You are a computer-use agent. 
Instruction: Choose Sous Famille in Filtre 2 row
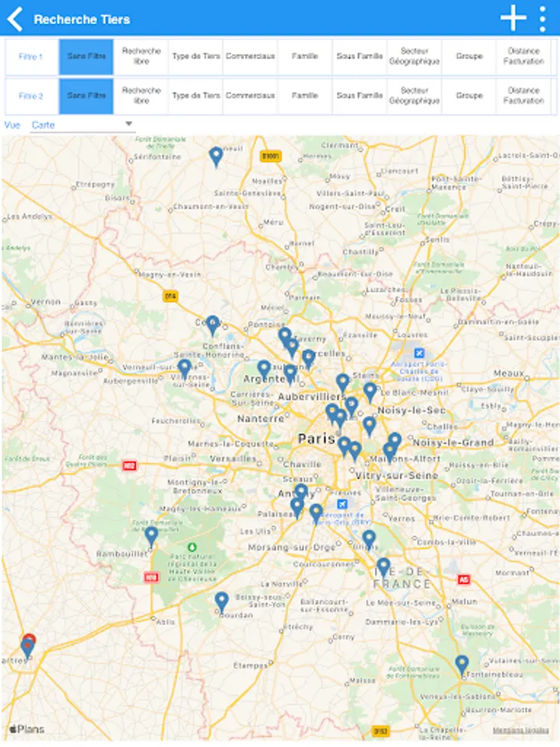coord(359,96)
